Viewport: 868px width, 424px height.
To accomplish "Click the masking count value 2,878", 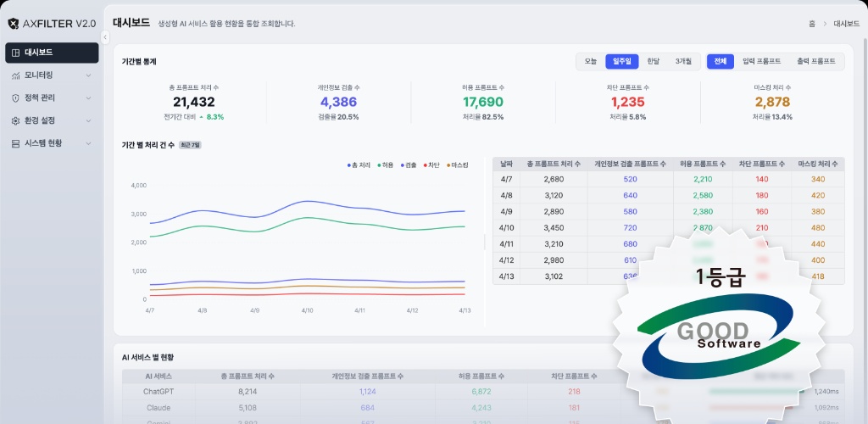I will point(773,102).
